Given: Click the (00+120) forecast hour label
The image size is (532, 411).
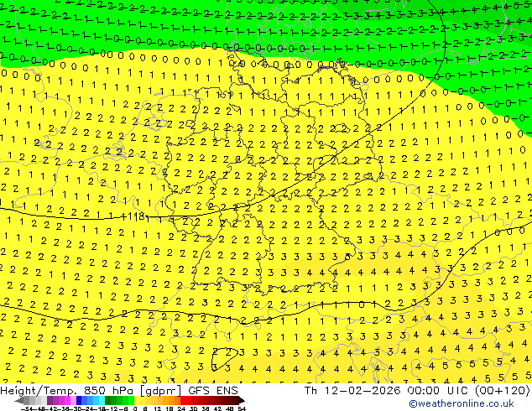Looking at the screenshot, I should tap(502, 391).
